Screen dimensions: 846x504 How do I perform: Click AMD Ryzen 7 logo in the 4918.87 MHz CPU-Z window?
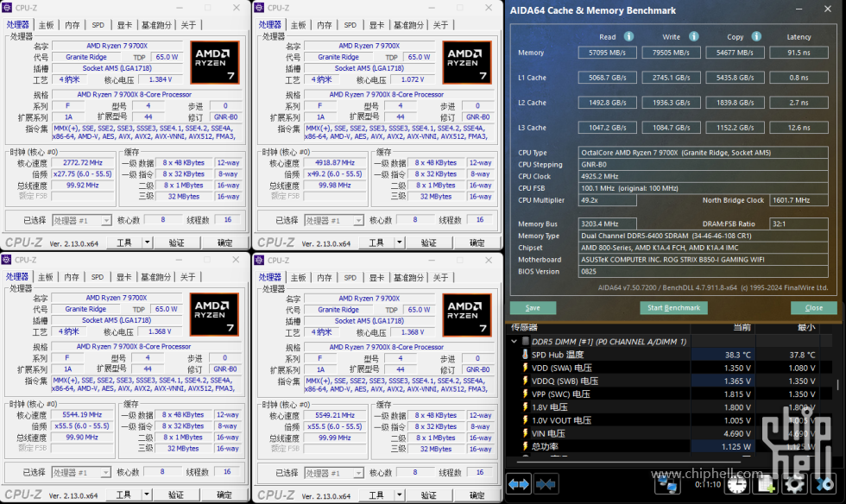(x=467, y=62)
